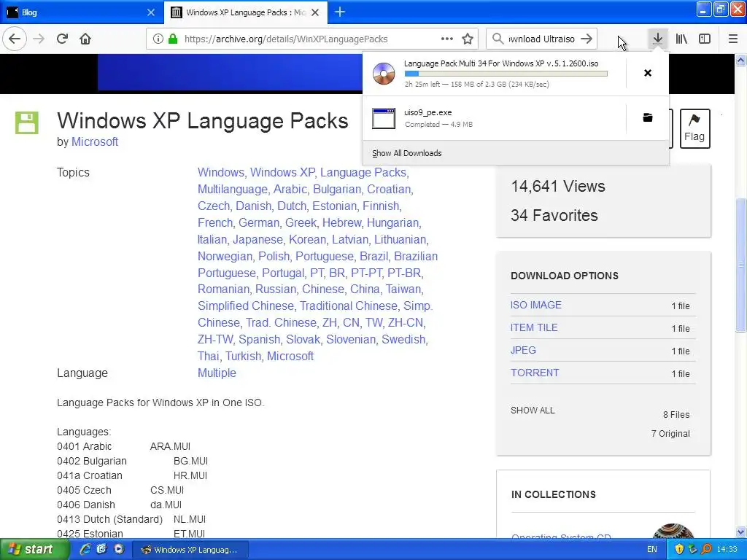The image size is (747, 560).
Task: Click the security shield tray icon
Action: 679,549
